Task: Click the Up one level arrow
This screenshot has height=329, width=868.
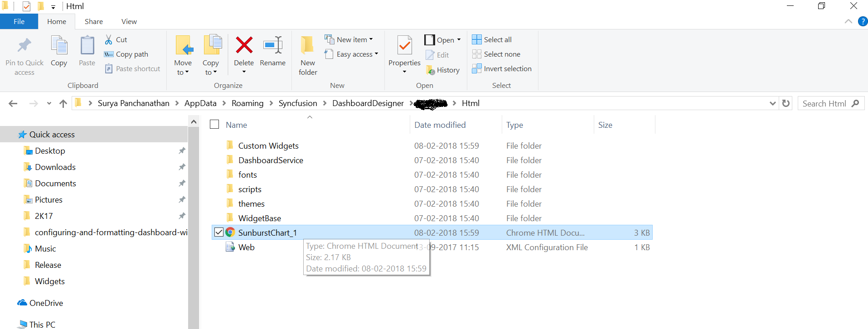Action: pyautogui.click(x=63, y=104)
